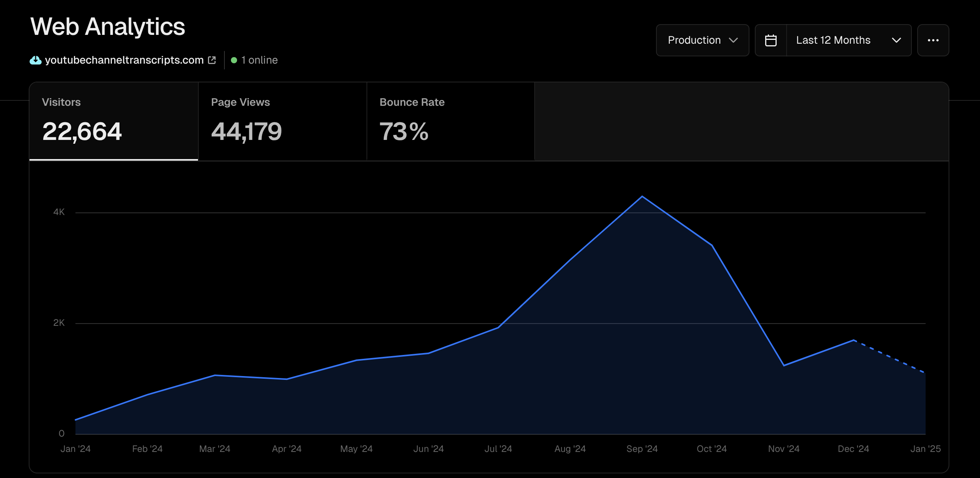The width and height of the screenshot is (980, 478).
Task: Click the 22,664 visitors count
Action: coord(82,131)
